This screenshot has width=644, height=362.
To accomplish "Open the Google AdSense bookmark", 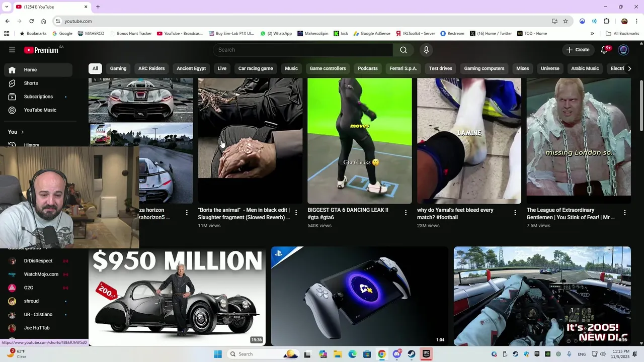I will (372, 34).
